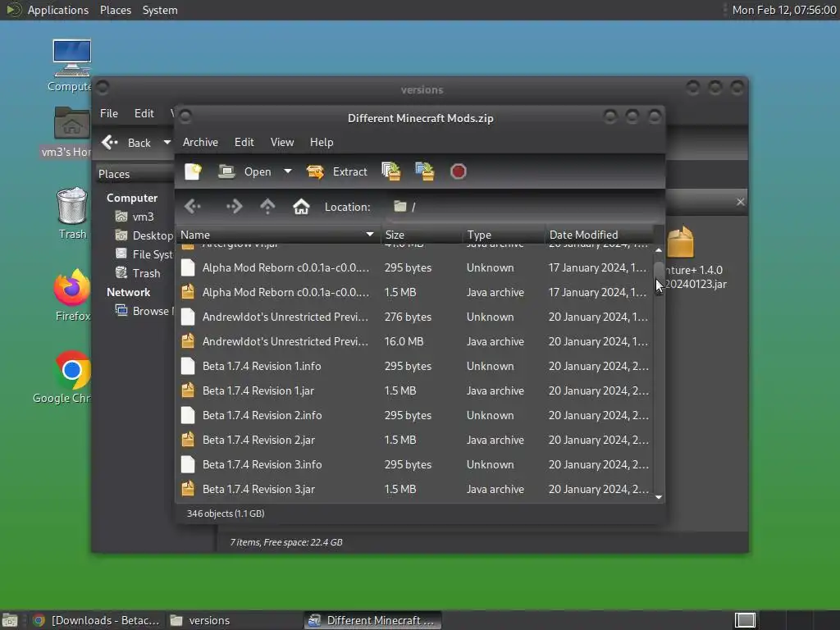
Task: Select the 16.0 MB AndrewIdot's Java archive
Action: 414,341
